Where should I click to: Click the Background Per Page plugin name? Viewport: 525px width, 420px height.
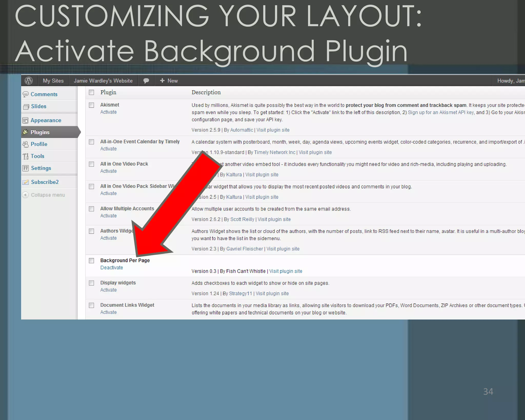(125, 260)
